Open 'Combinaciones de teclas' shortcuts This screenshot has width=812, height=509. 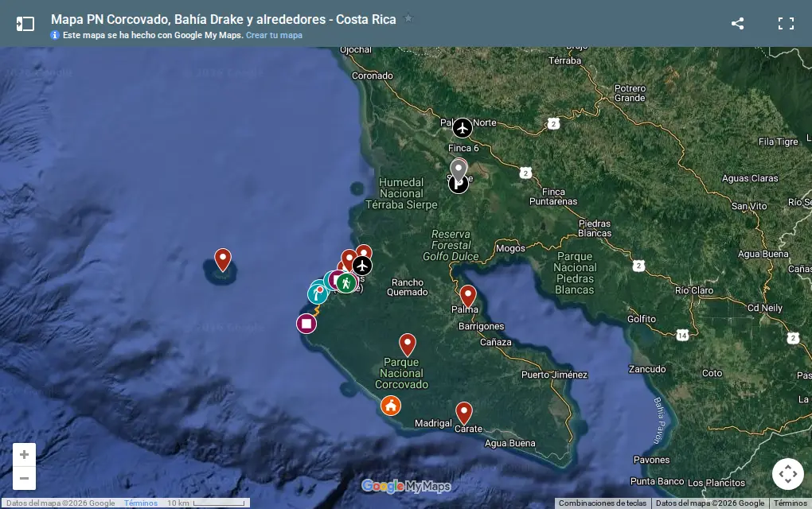click(603, 503)
